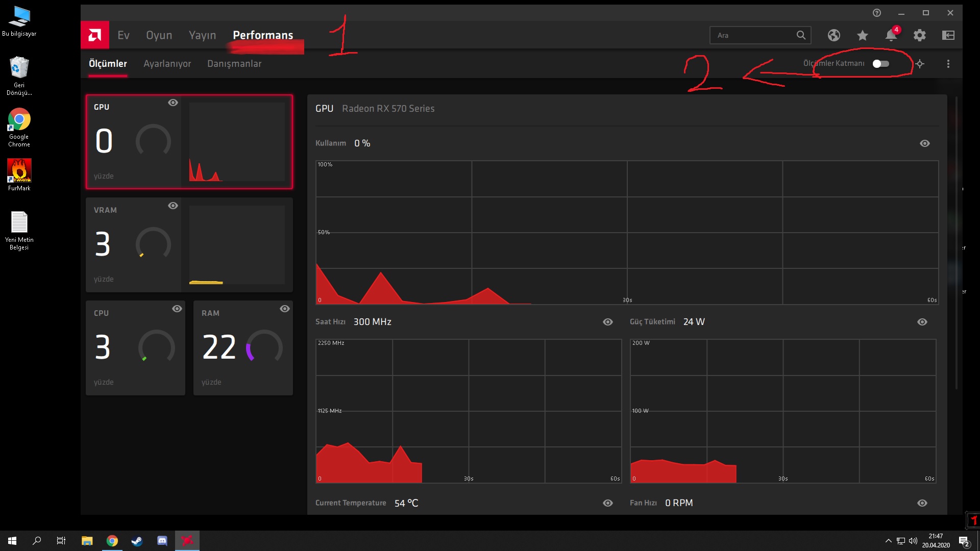Show hidden tray icons chevron

889,541
